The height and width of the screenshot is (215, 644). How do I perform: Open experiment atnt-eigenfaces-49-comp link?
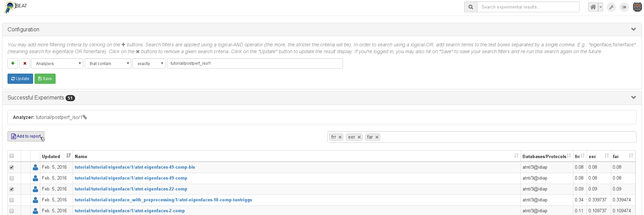(131, 178)
